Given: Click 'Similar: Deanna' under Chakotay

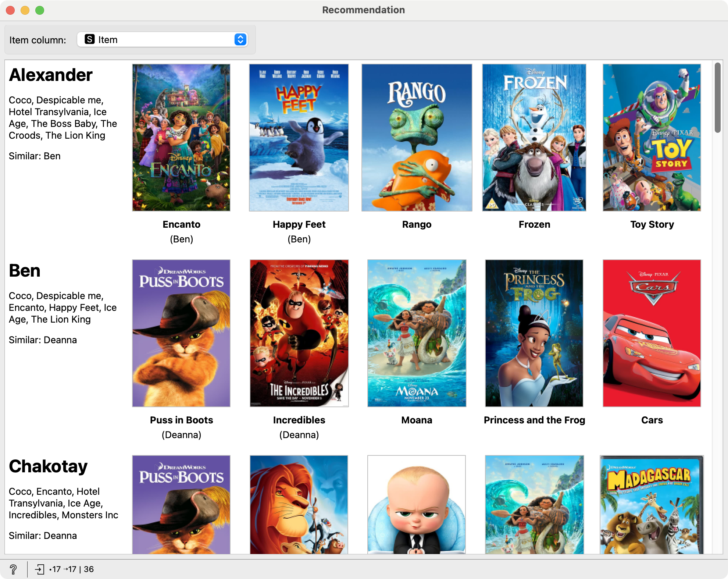Looking at the screenshot, I should click(43, 536).
